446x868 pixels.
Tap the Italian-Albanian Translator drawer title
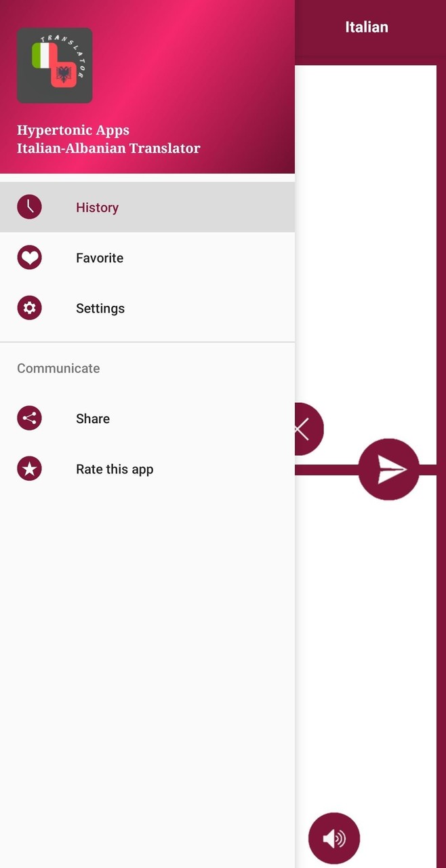pyautogui.click(x=108, y=149)
